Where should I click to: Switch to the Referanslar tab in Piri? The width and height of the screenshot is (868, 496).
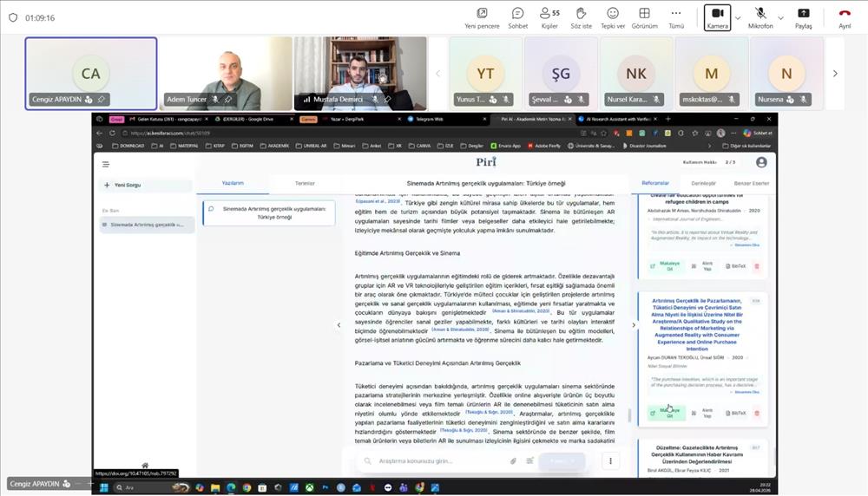click(x=655, y=183)
